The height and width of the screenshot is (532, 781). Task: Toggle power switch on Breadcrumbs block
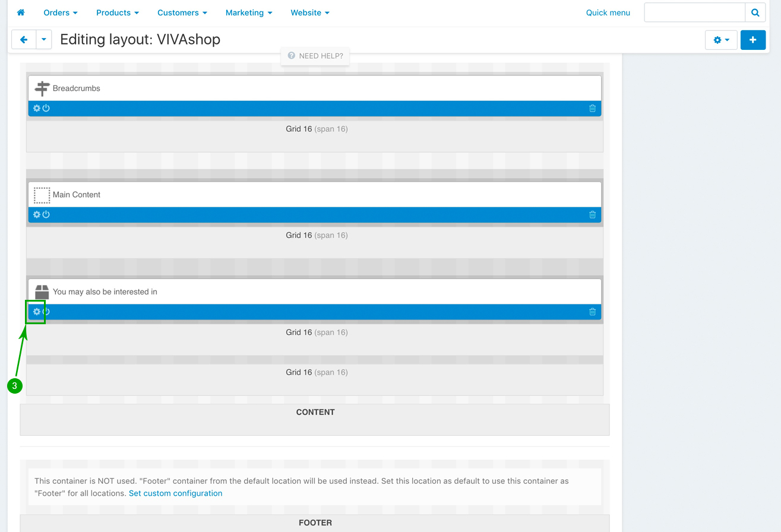[x=46, y=108]
